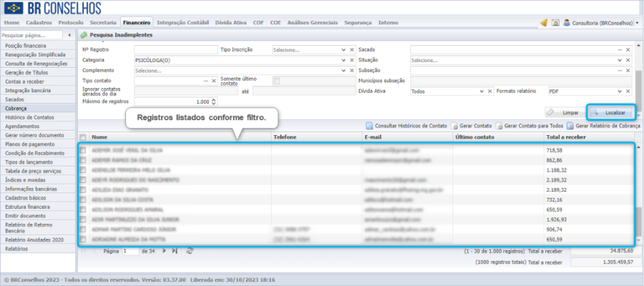Jump to last page arrow
This screenshot has width=644, height=286.
[174, 251]
